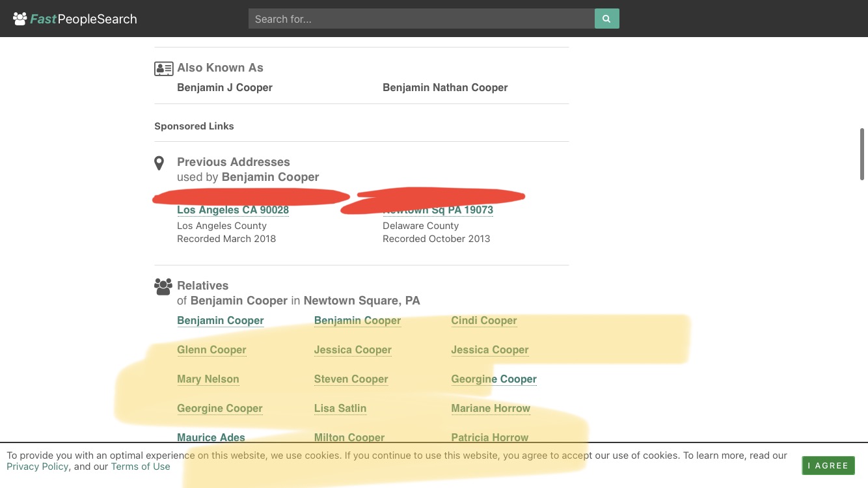Click the Delaware County text

pos(421,226)
